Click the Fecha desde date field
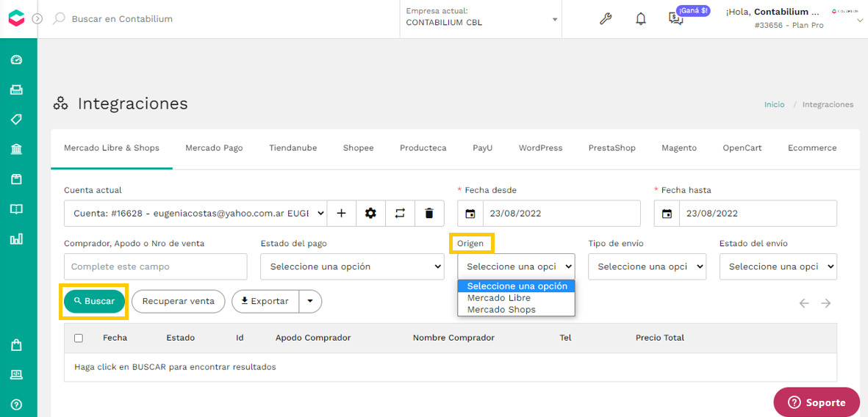 (x=562, y=214)
